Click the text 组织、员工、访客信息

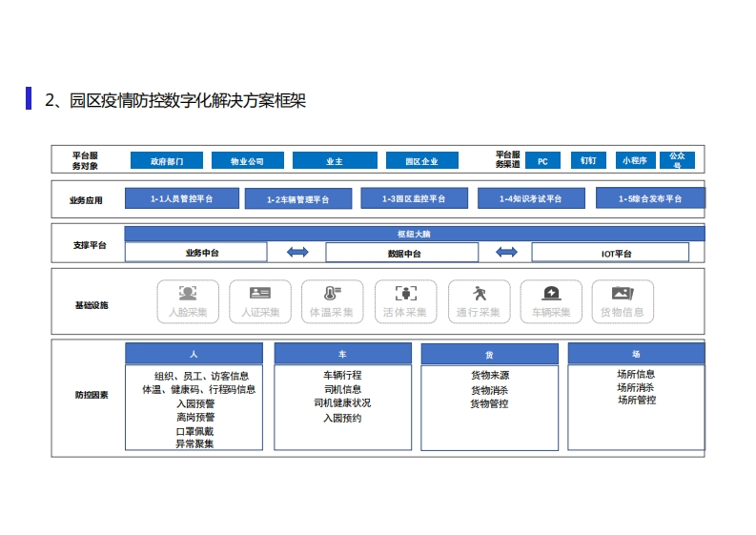click(x=201, y=376)
